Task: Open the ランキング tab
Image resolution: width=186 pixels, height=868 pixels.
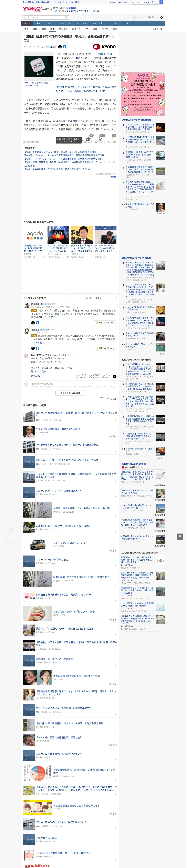Action: pyautogui.click(x=115, y=24)
